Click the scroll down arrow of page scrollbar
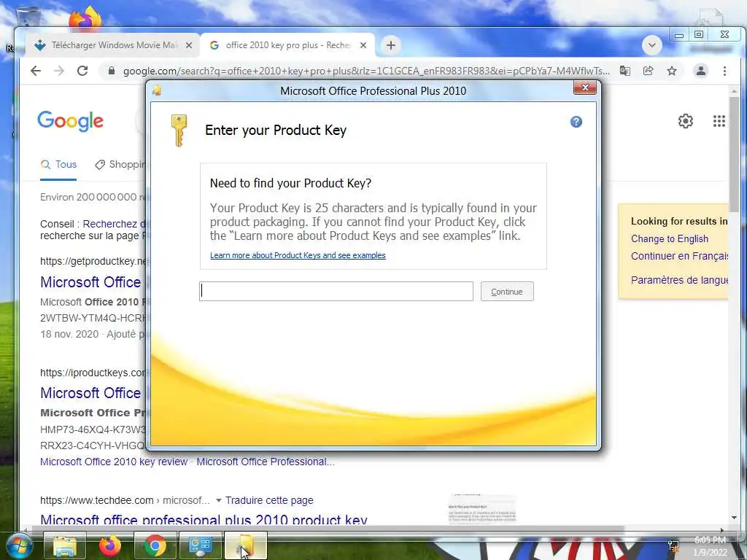747x560 pixels. coord(734,518)
